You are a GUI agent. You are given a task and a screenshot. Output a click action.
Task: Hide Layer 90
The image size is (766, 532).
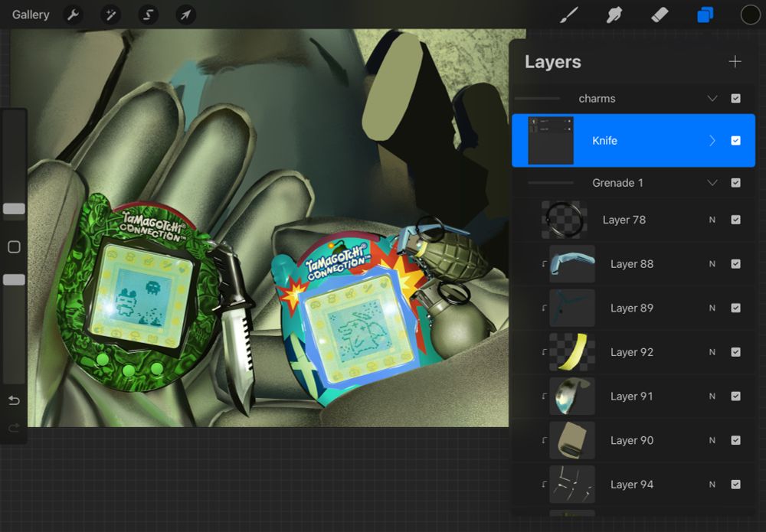tap(735, 440)
